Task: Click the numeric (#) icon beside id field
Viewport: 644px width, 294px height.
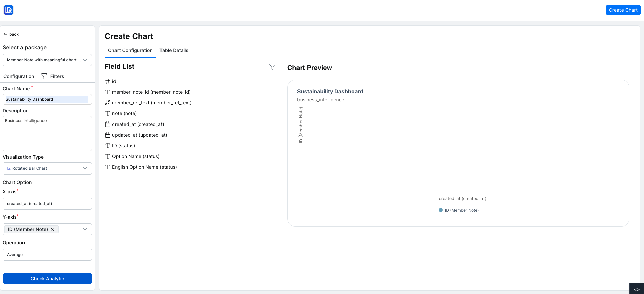Action: 107,81
